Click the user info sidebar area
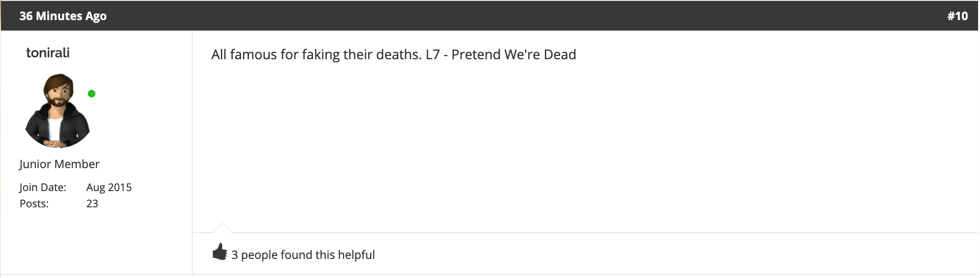This screenshot has height=278, width=980. point(96,152)
